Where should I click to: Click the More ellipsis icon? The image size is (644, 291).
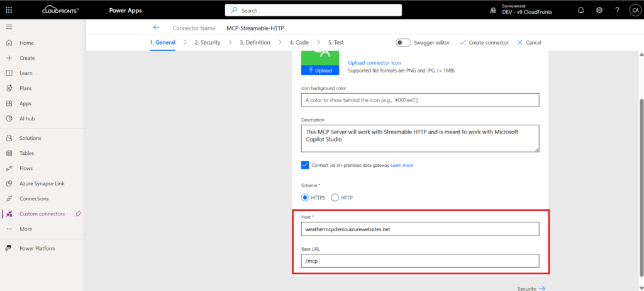coord(9,229)
